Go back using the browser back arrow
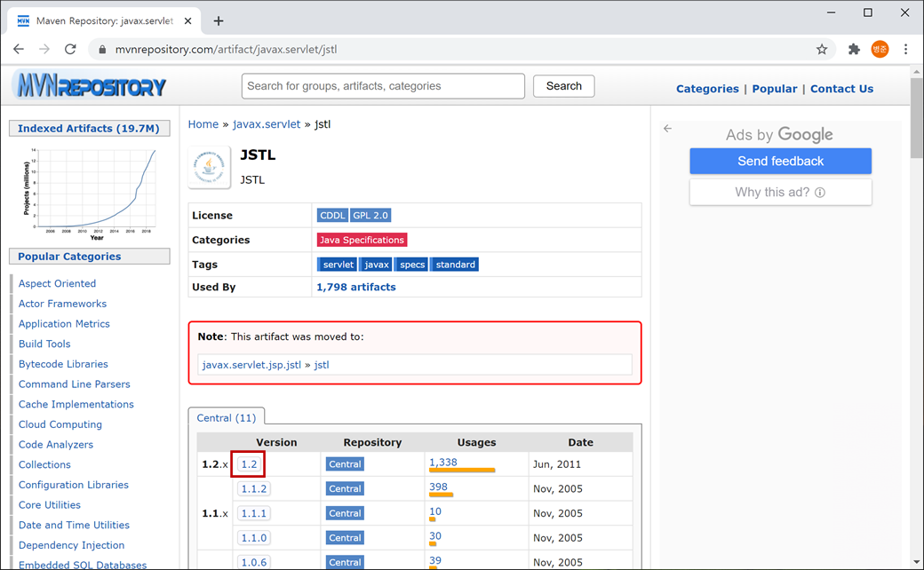Image resolution: width=924 pixels, height=570 pixels. click(x=19, y=50)
